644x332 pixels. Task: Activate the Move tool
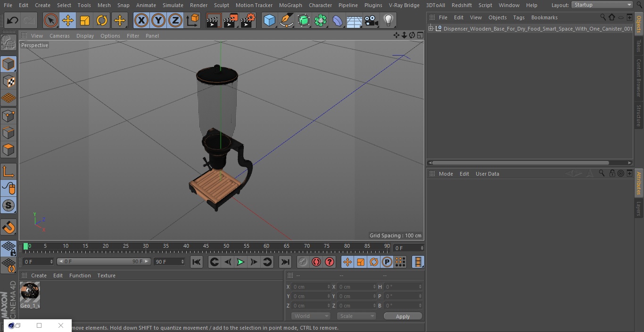click(68, 20)
